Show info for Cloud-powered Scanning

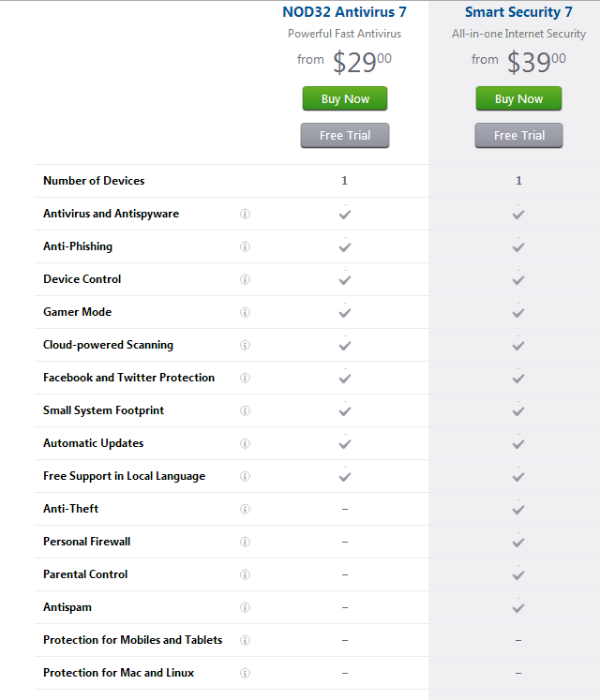point(245,345)
